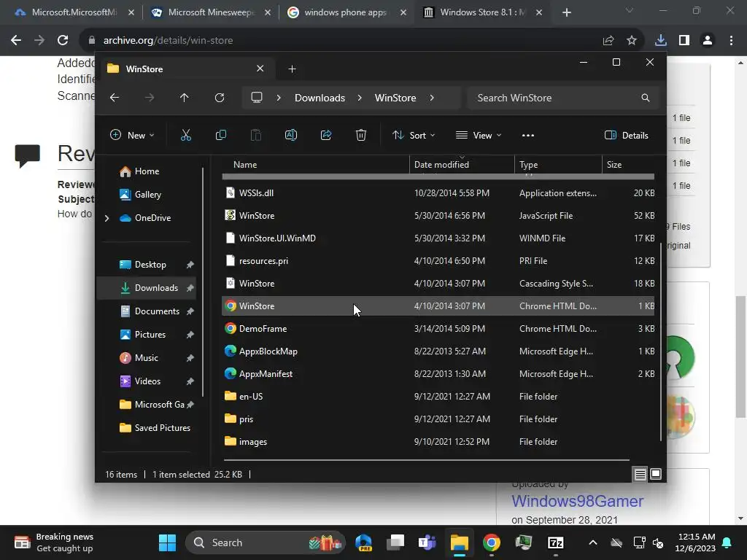
Task: Open the Sort dropdown
Action: pyautogui.click(x=413, y=135)
